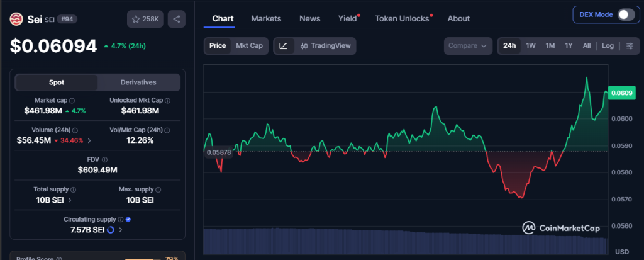
Task: Click info icon next to Market cap
Action: click(x=72, y=100)
